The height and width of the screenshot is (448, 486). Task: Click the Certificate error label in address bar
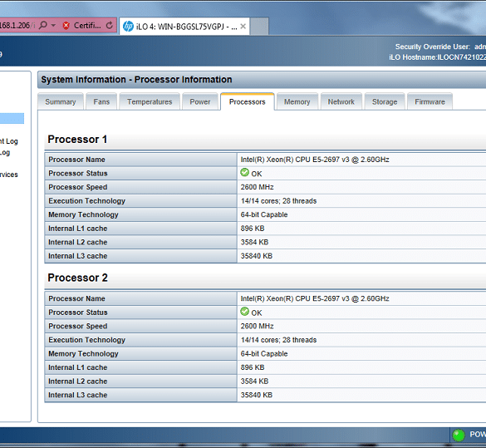click(87, 26)
